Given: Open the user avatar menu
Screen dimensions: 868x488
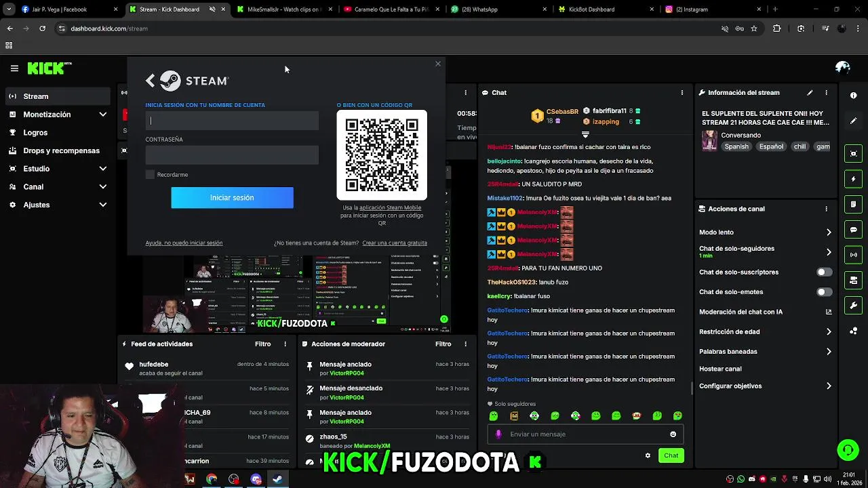Looking at the screenshot, I should point(843,68).
